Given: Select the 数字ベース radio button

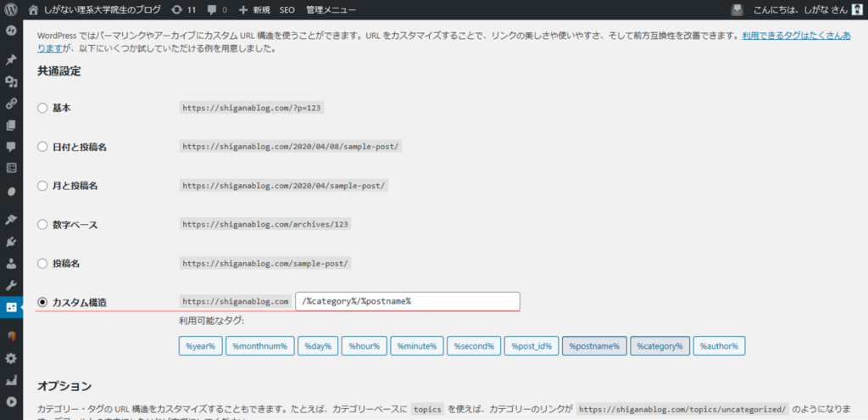Looking at the screenshot, I should [x=42, y=225].
